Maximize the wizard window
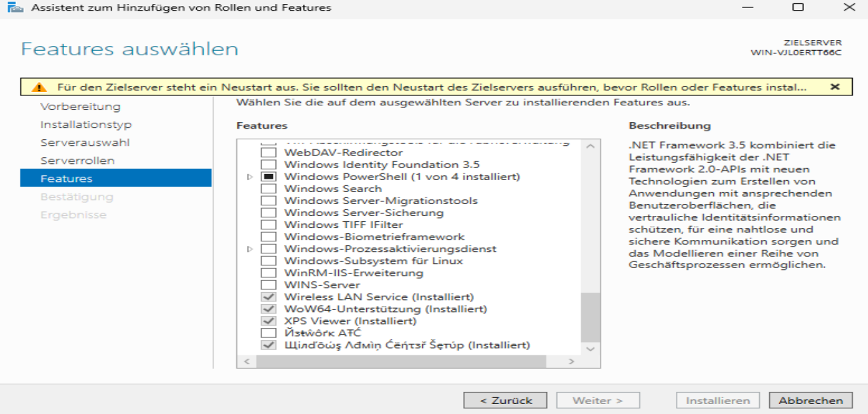 click(798, 8)
